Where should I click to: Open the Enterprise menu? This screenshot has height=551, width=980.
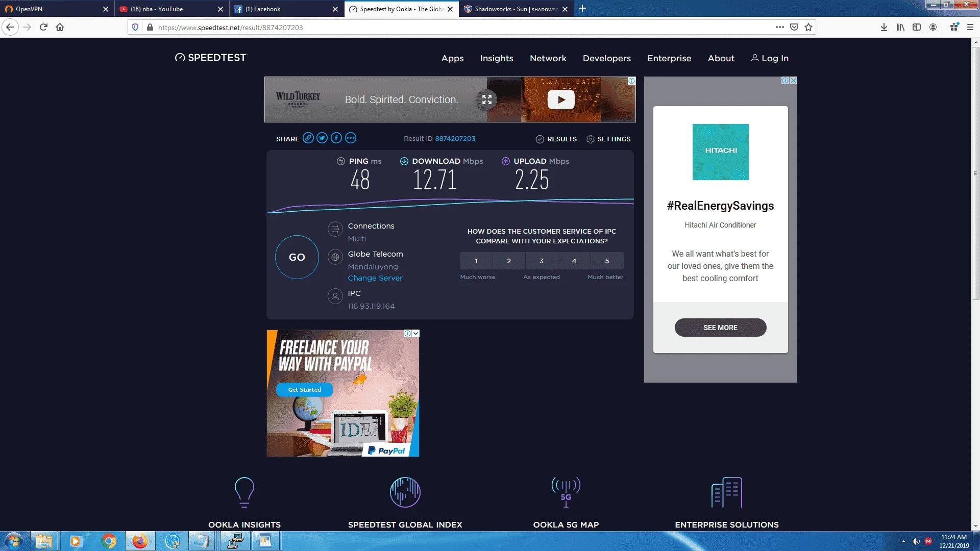click(669, 58)
